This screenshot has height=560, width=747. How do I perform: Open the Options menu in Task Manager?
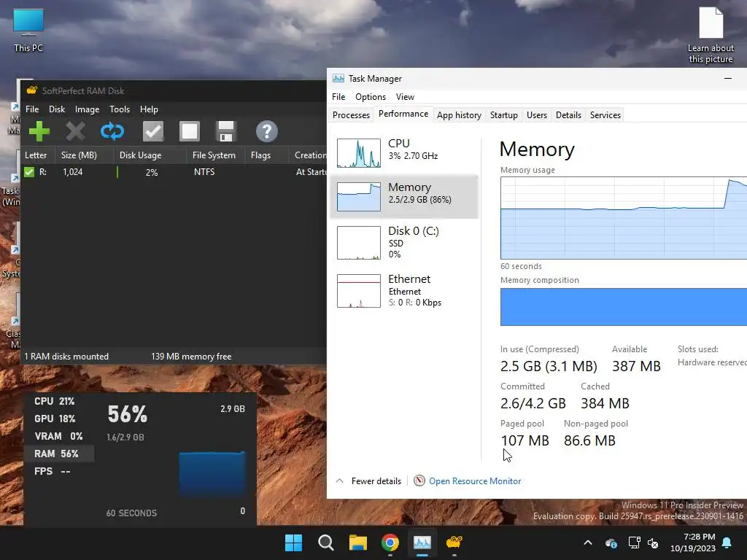pyautogui.click(x=370, y=97)
